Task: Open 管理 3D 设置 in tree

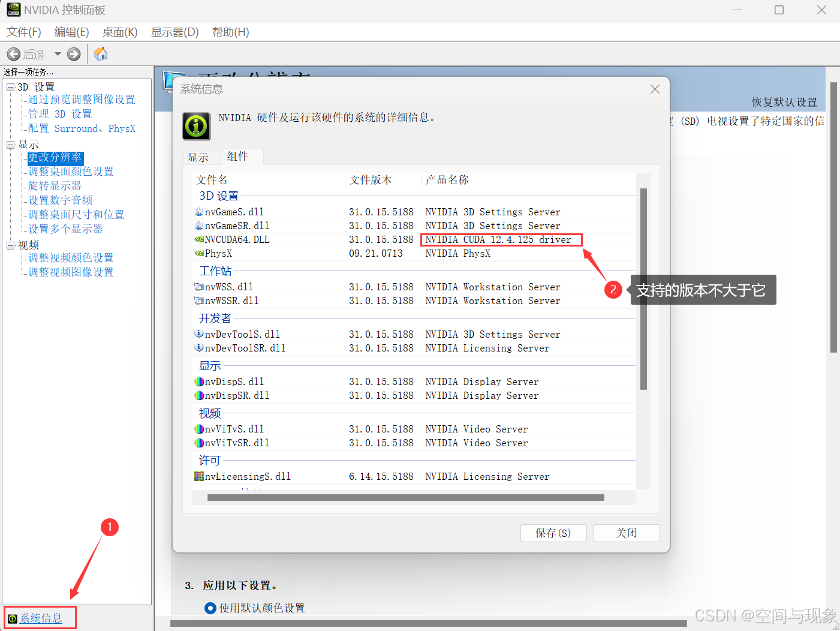Action: 60,114
